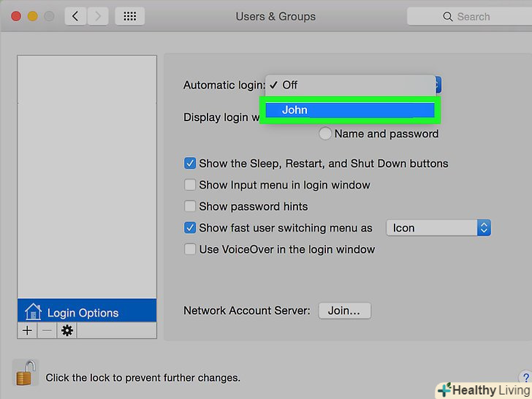
Task: Toggle Show fast user switching menu checkbox
Action: (x=190, y=228)
